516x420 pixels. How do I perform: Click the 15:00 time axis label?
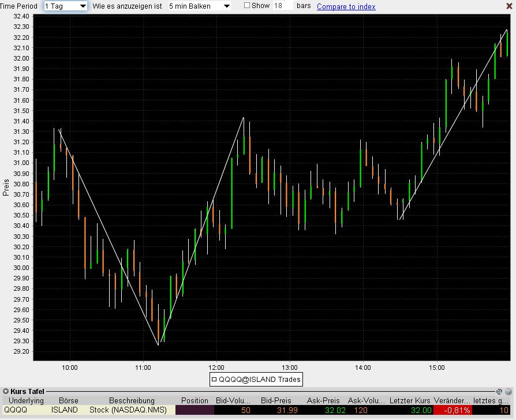(x=437, y=367)
